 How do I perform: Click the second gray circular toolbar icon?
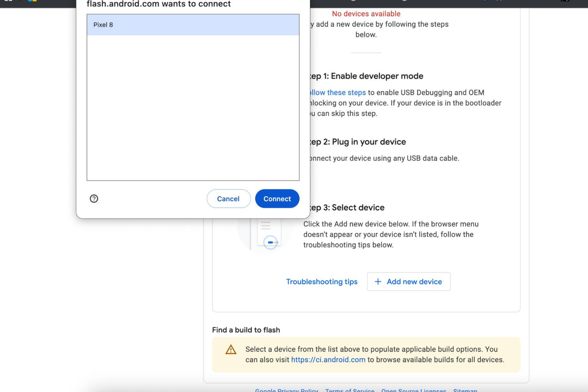(x=405, y=1)
